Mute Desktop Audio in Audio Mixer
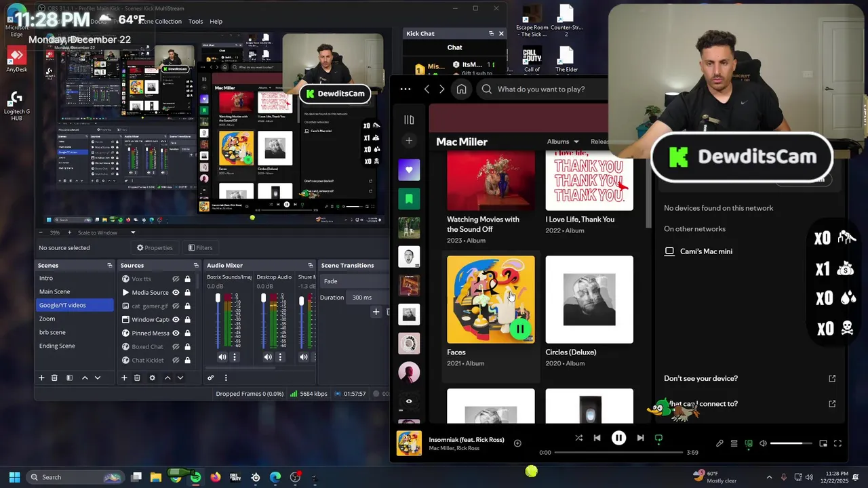 click(268, 357)
